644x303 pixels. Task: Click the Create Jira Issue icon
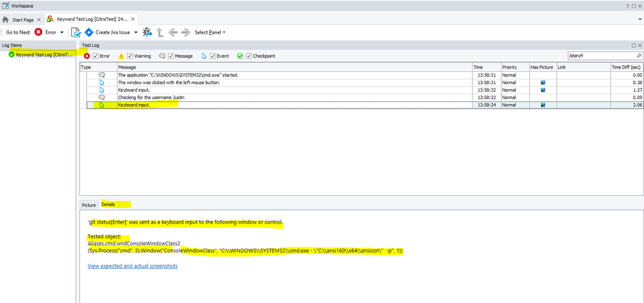[88, 32]
